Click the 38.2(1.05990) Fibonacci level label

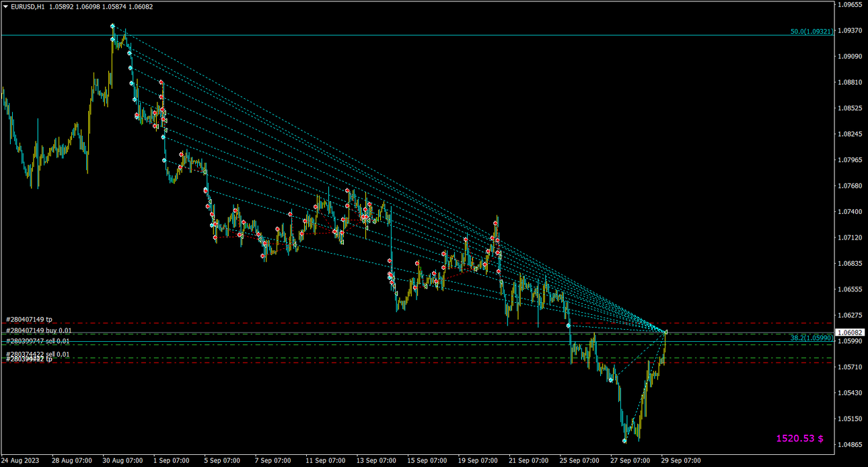pyautogui.click(x=812, y=338)
